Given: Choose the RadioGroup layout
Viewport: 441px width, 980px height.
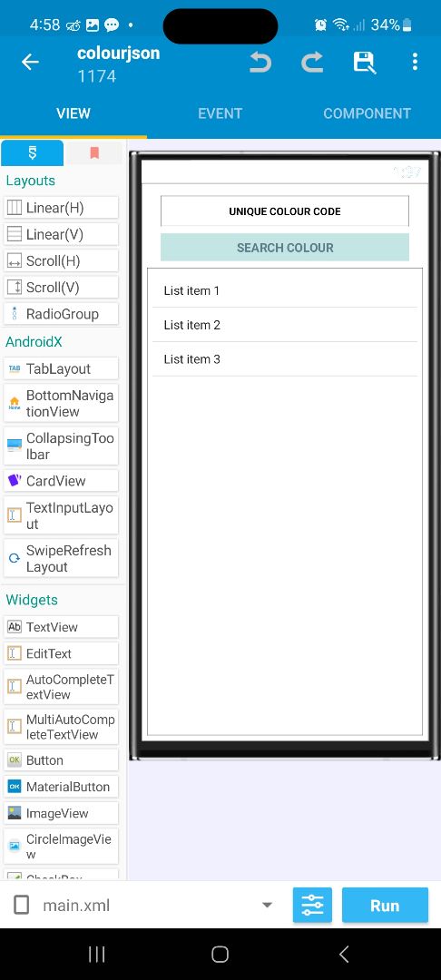Looking at the screenshot, I should (61, 314).
